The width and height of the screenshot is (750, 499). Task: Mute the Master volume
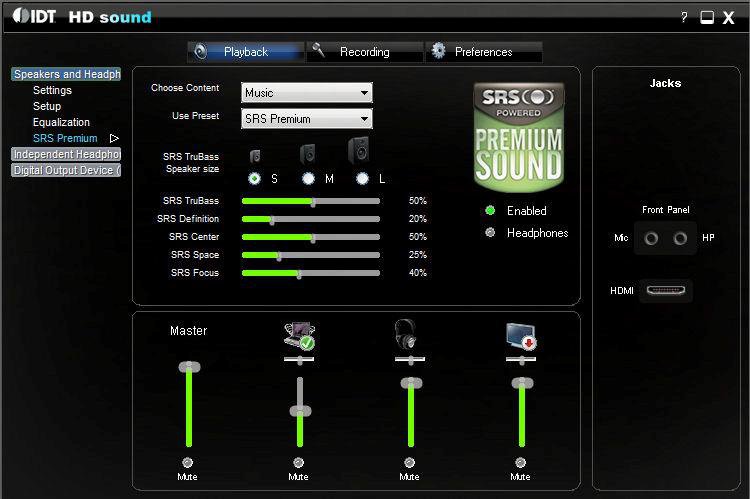(x=188, y=462)
